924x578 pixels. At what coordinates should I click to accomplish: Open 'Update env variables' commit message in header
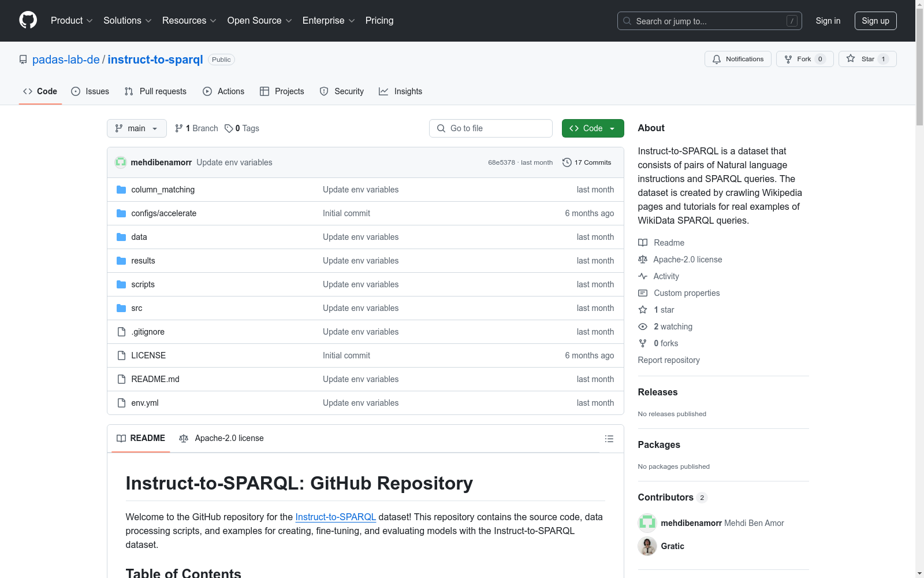(x=234, y=162)
